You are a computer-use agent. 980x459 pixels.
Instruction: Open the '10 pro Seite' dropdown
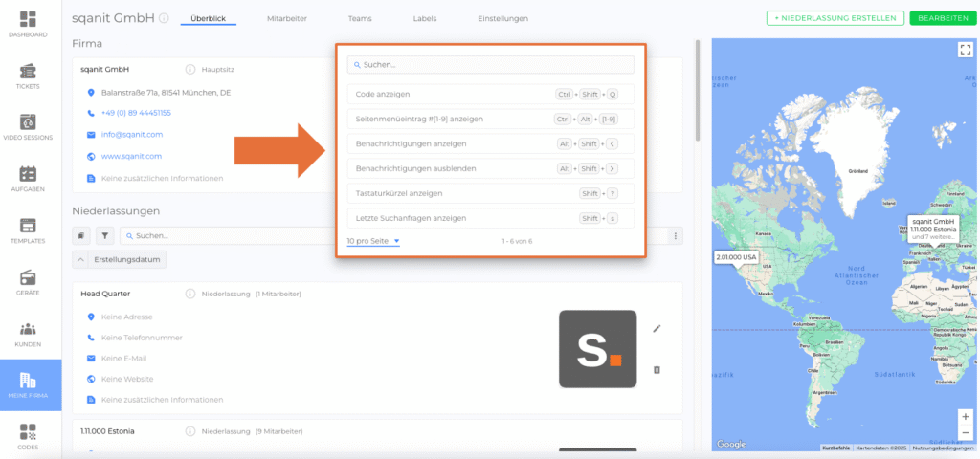click(x=373, y=241)
